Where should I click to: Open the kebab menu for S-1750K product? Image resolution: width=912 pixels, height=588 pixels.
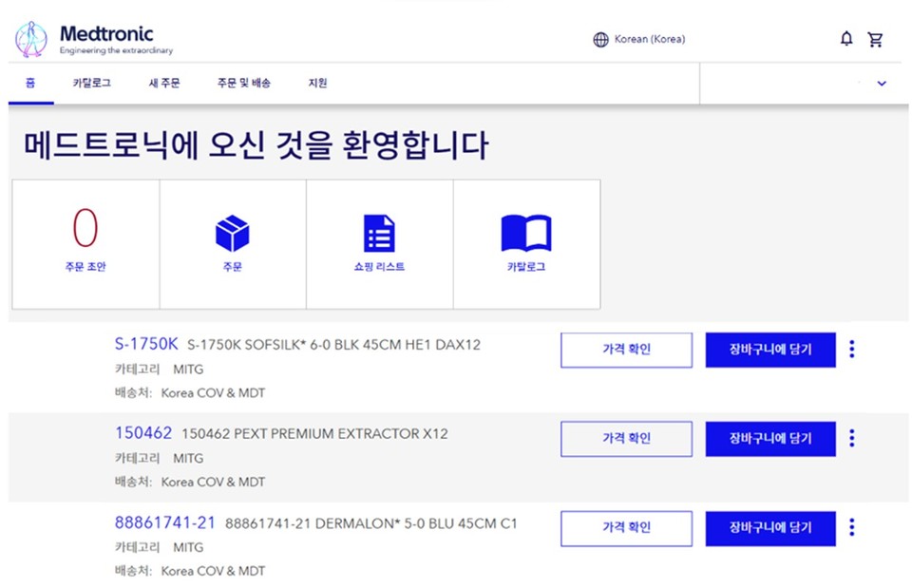pos(852,349)
